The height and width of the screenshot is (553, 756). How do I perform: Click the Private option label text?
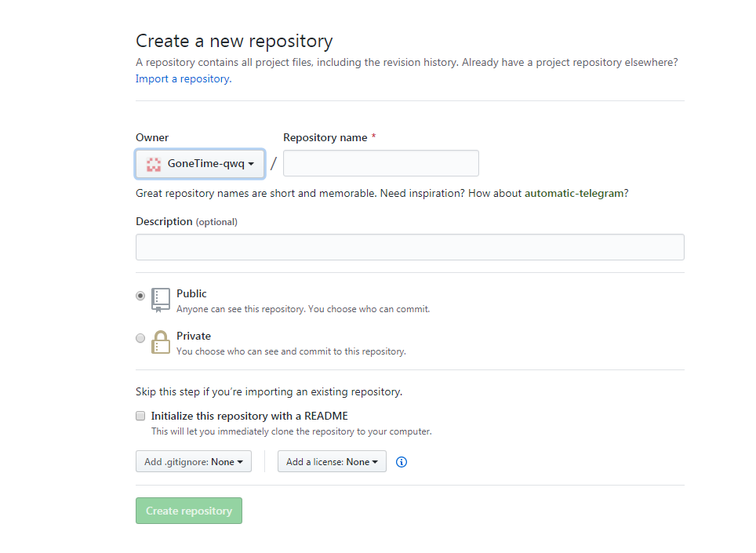(194, 336)
